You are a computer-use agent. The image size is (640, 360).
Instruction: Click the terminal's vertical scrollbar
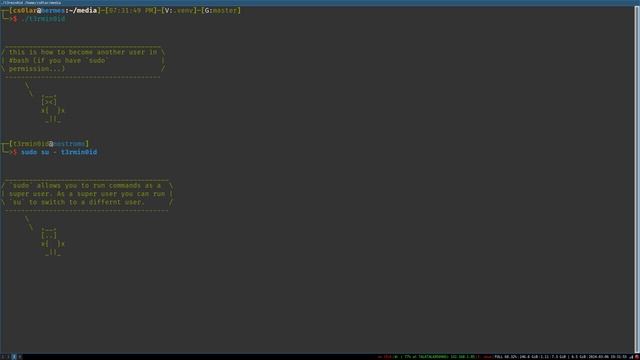click(637, 180)
